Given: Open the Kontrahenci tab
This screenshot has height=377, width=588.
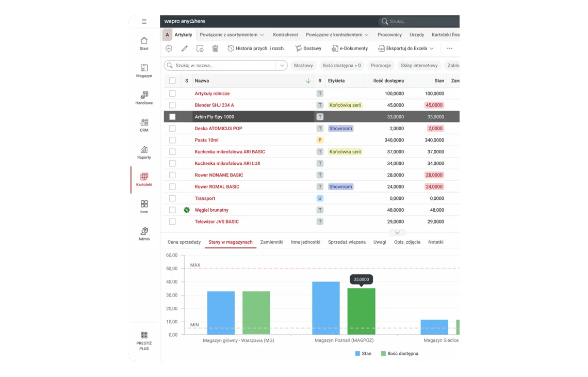Looking at the screenshot, I should [285, 35].
